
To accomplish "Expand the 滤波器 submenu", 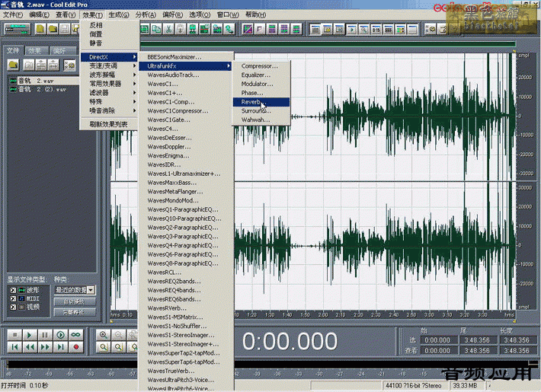I will point(109,93).
